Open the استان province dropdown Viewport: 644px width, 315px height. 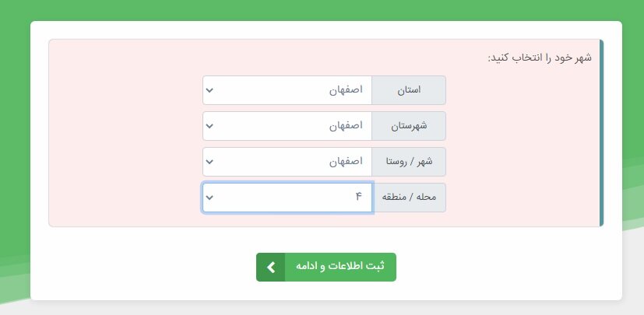pyautogui.click(x=287, y=90)
